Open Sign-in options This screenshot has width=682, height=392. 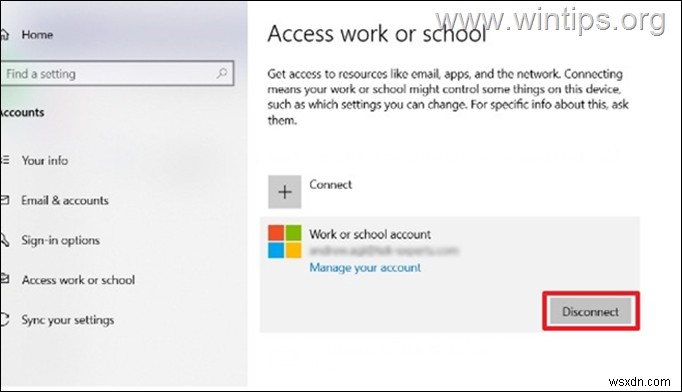click(60, 240)
